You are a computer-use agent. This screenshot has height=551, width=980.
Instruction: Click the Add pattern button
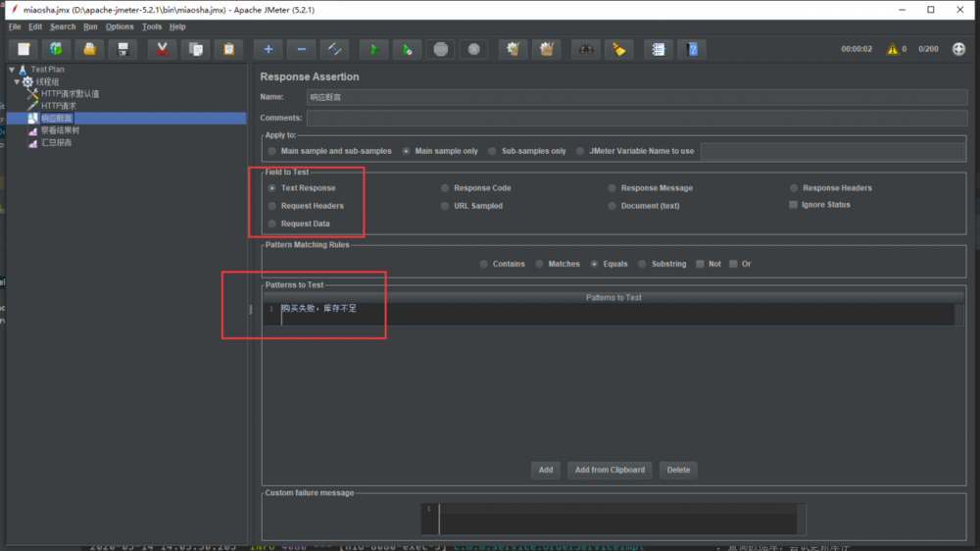point(546,470)
